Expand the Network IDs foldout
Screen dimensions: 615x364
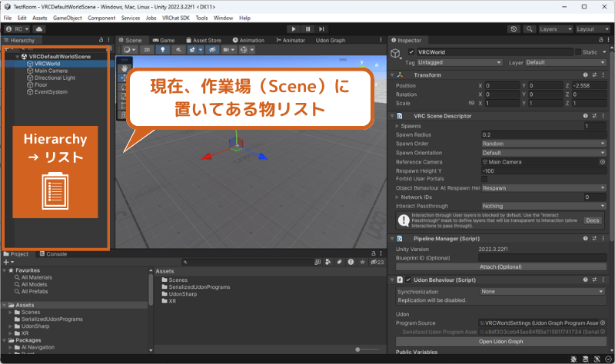click(x=397, y=197)
